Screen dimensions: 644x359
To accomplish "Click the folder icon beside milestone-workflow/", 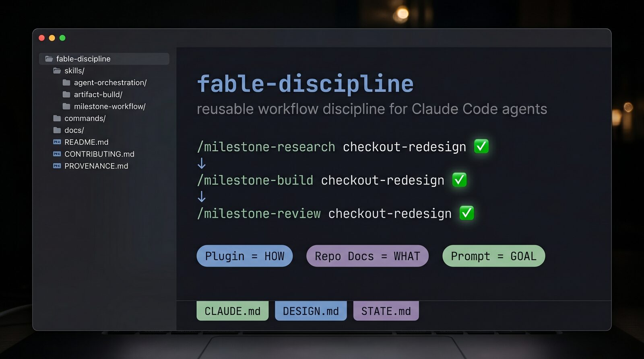I will coord(66,107).
